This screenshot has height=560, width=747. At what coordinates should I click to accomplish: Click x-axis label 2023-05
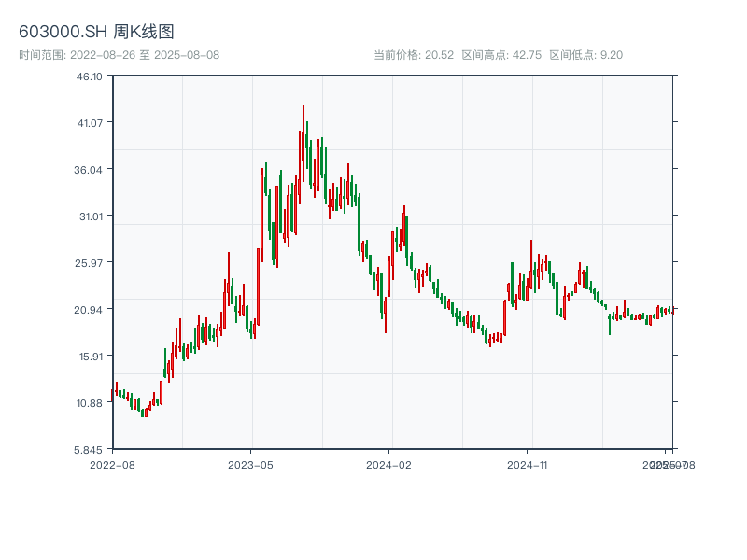pos(250,465)
